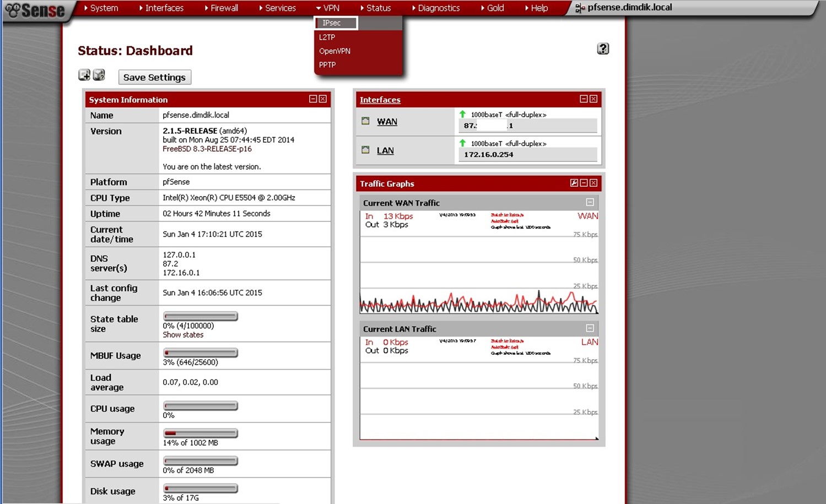Click the Intel Xeon CPU E5504 text
The image size is (826, 504).
(x=229, y=197)
